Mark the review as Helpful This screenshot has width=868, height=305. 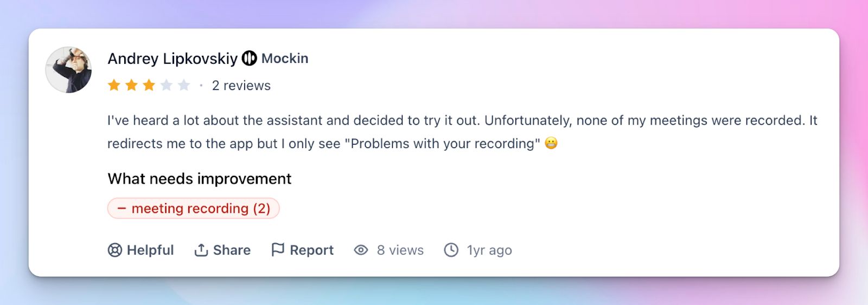(150, 250)
